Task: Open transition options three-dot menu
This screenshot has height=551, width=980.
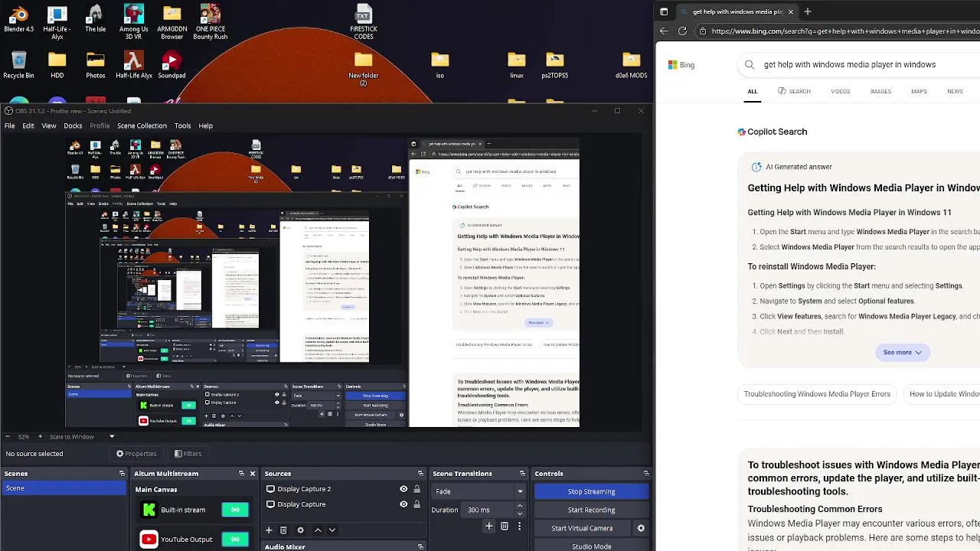Action: pos(519,526)
